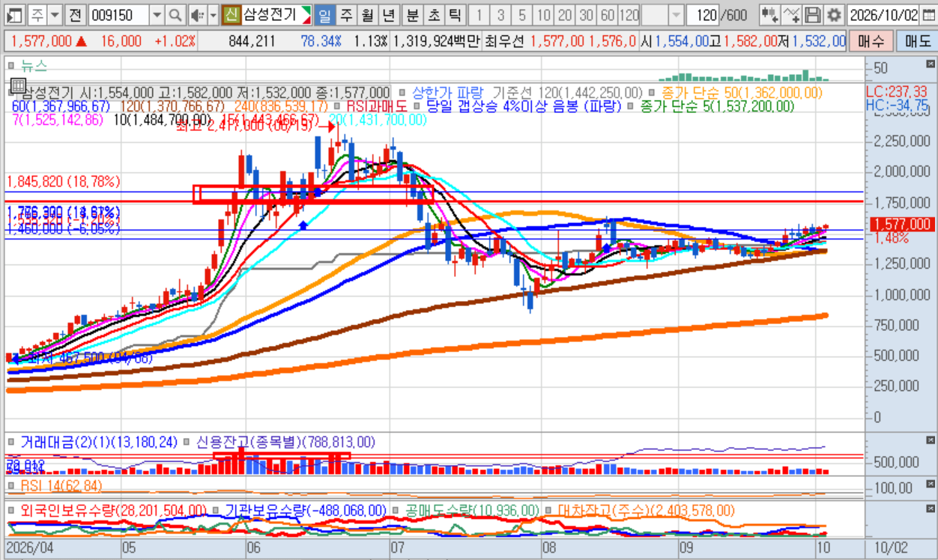The width and height of the screenshot is (938, 560).
Task: Toggle the 뉴스 news indicator marker
Action: coord(12,67)
